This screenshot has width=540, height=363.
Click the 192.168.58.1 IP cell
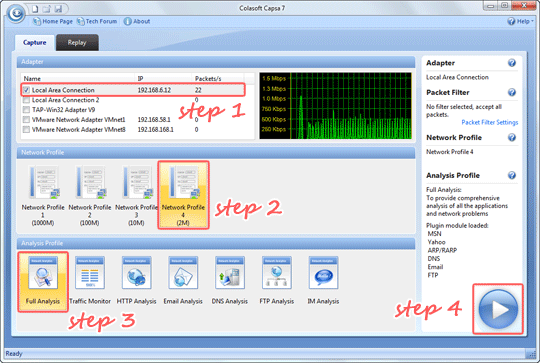(154, 120)
